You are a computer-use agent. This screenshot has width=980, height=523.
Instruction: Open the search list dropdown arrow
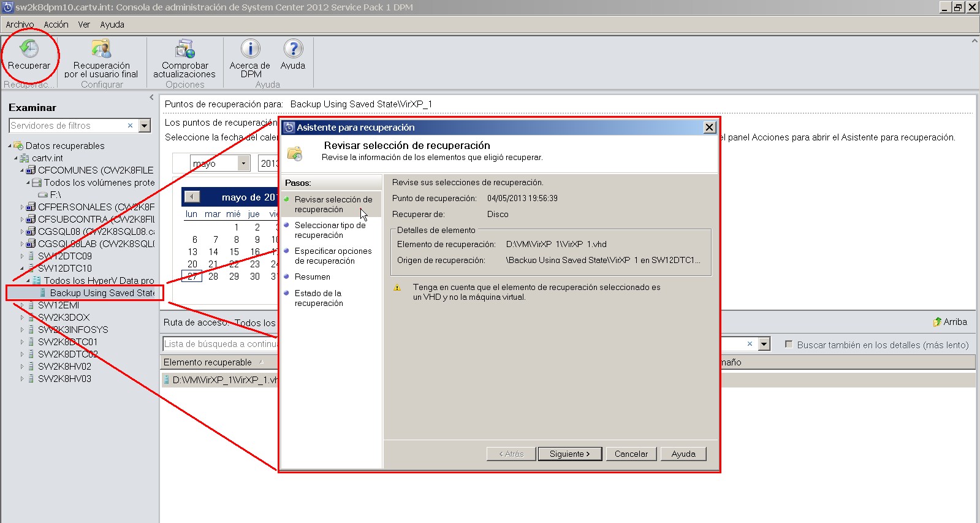click(764, 344)
